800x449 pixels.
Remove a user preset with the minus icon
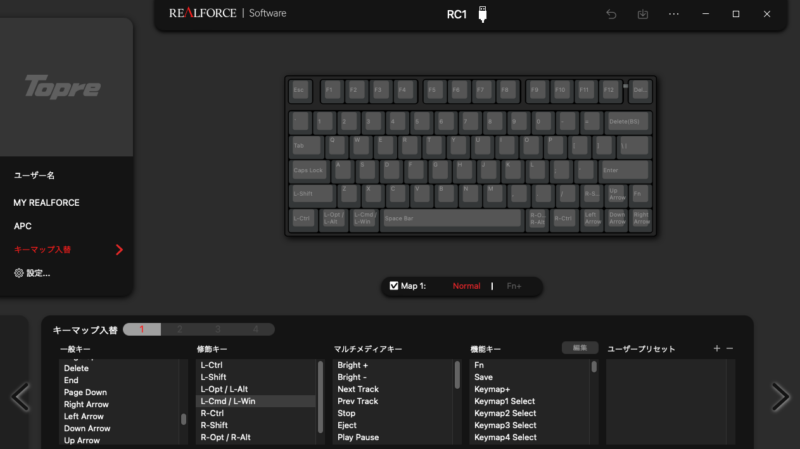(730, 348)
